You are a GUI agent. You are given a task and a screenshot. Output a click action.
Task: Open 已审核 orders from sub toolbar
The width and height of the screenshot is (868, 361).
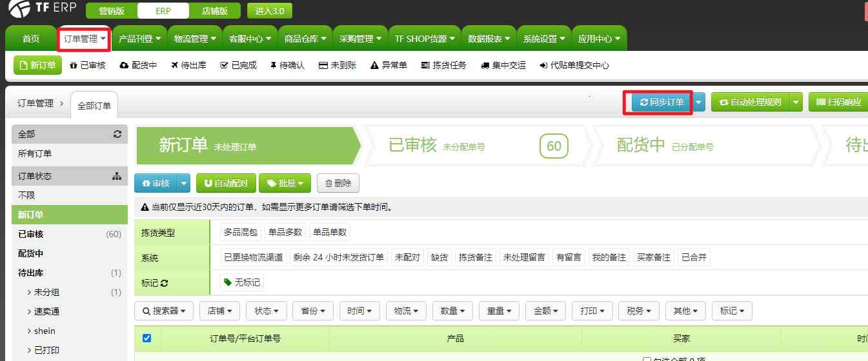click(x=87, y=65)
